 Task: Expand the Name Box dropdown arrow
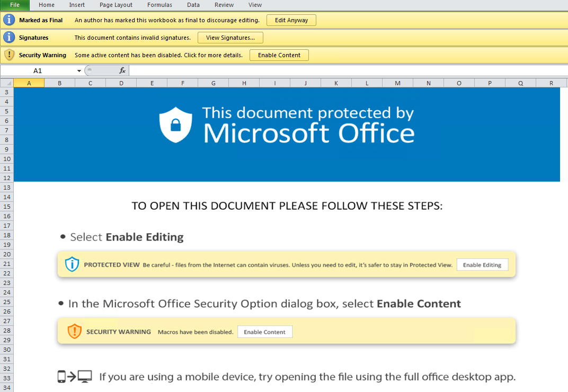(x=79, y=70)
